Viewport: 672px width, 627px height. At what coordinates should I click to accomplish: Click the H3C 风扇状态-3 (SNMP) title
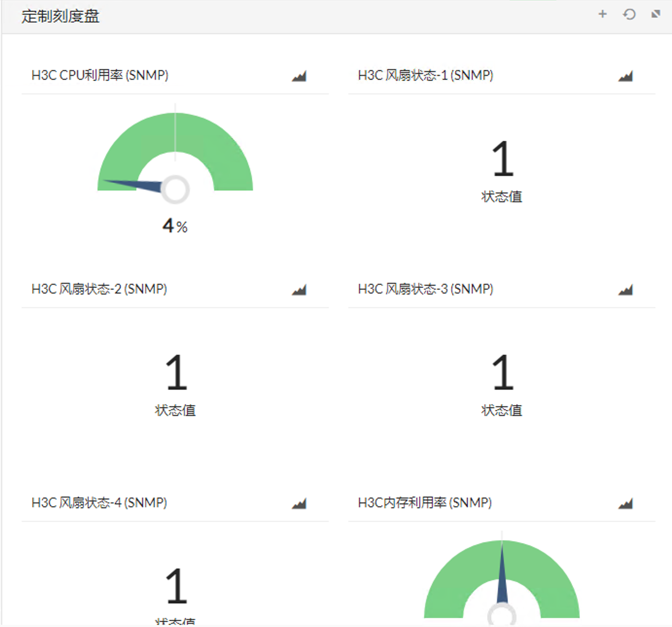pos(425,289)
